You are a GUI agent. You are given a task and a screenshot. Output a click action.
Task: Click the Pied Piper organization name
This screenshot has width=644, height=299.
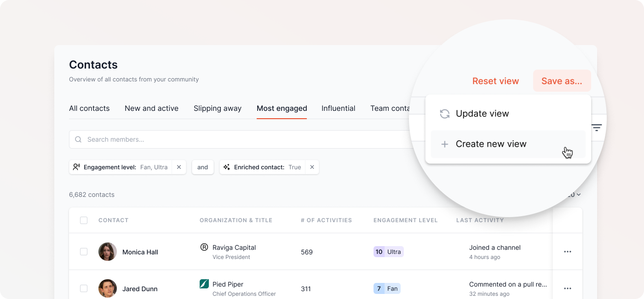[228, 284]
